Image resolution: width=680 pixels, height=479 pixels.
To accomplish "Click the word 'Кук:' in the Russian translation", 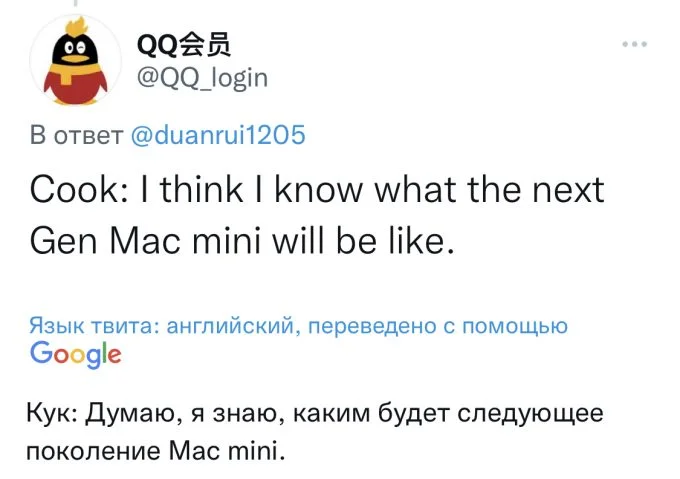I will (x=52, y=413).
